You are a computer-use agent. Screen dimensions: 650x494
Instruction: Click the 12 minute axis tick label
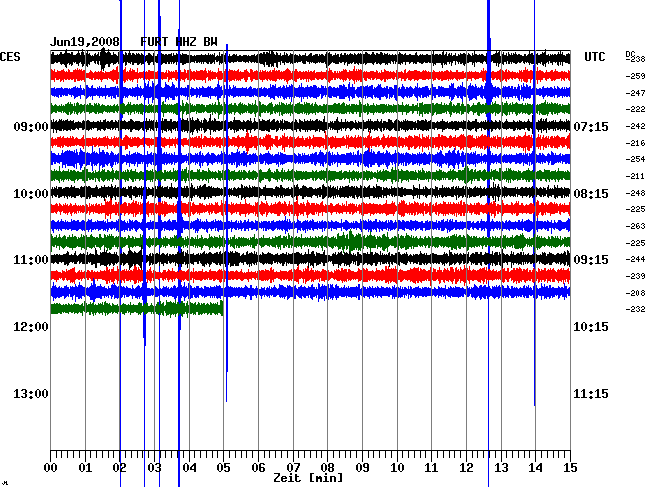(x=466, y=468)
